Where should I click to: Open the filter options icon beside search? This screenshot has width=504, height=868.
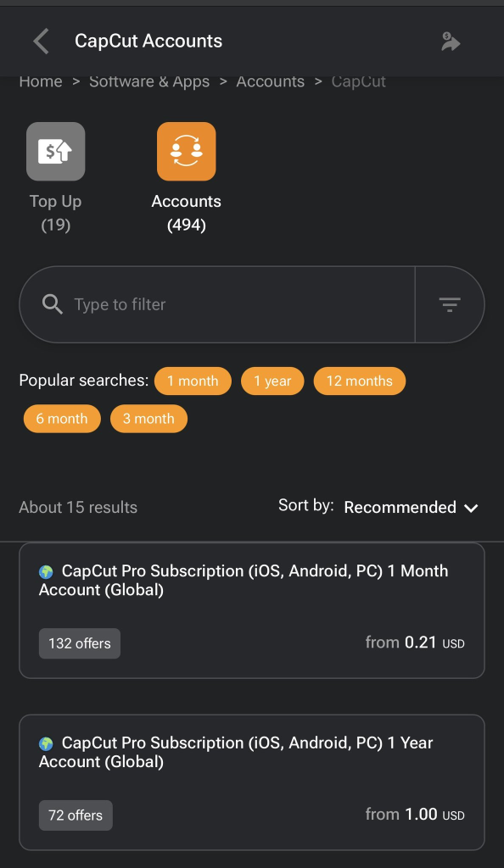pos(450,303)
